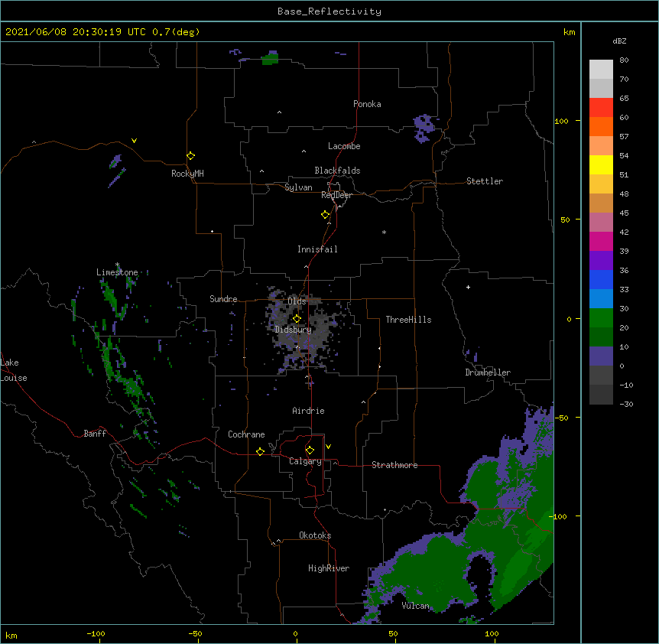Click the yellow diamond marker below RedDeer
Screen dimensions: 659x644
point(326,215)
